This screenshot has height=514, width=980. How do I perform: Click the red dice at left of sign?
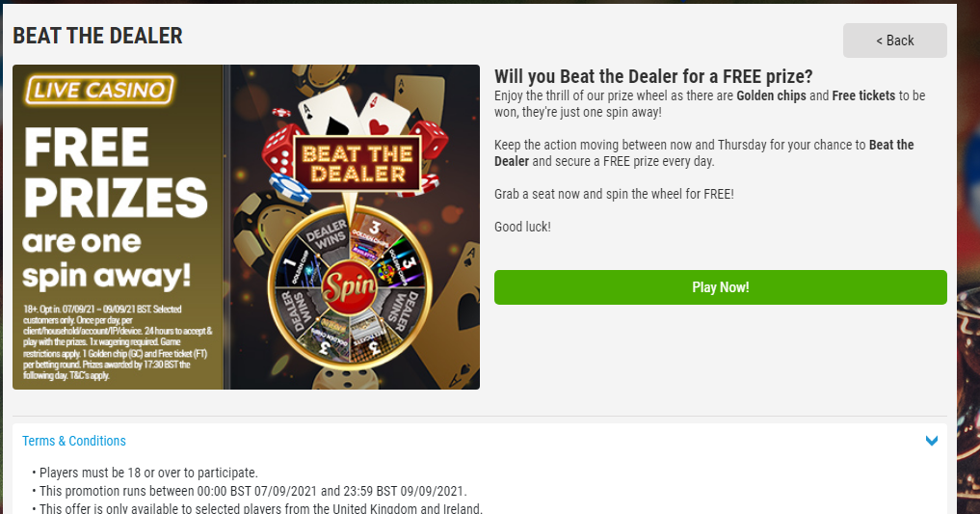tap(277, 152)
